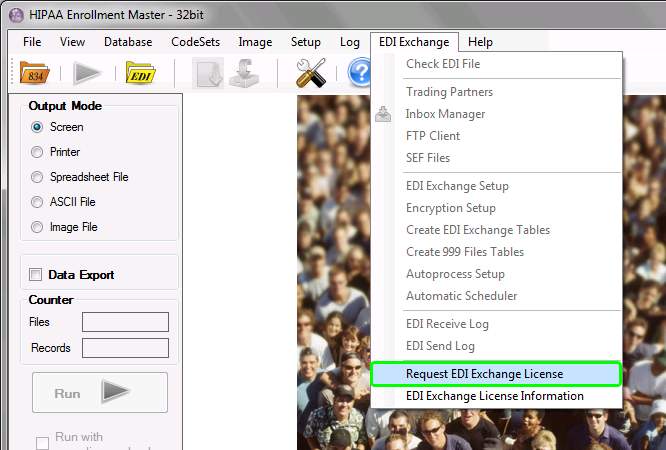This screenshot has width=666, height=450.
Task: Open the Setup menu
Action: click(305, 42)
